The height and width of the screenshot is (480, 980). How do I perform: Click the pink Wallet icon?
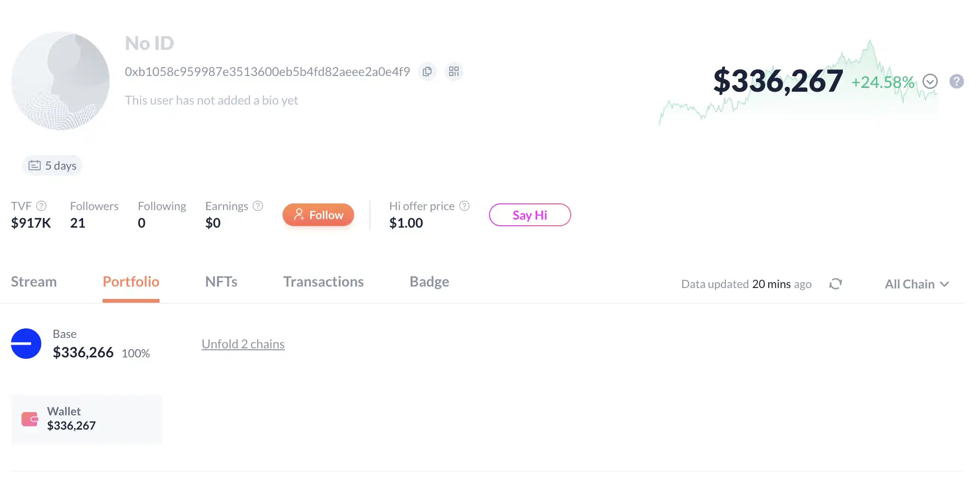(30, 419)
